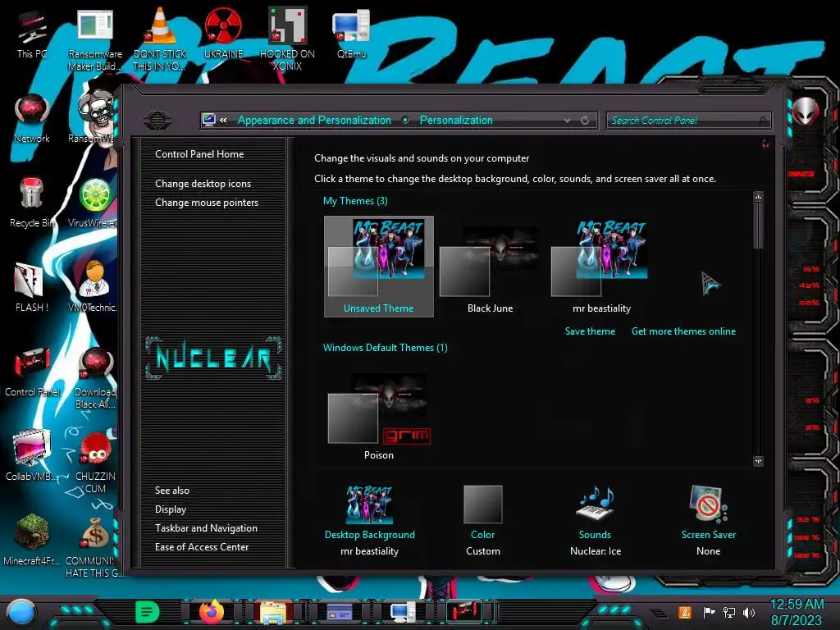Viewport: 840px width, 630px height.
Task: Click theme list scroll up arrow
Action: click(758, 197)
